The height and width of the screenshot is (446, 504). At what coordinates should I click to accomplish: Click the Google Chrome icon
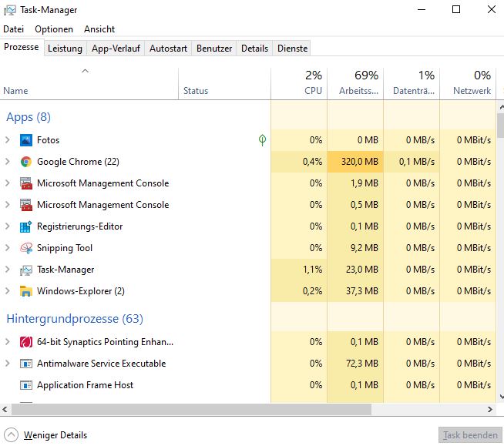(25, 162)
